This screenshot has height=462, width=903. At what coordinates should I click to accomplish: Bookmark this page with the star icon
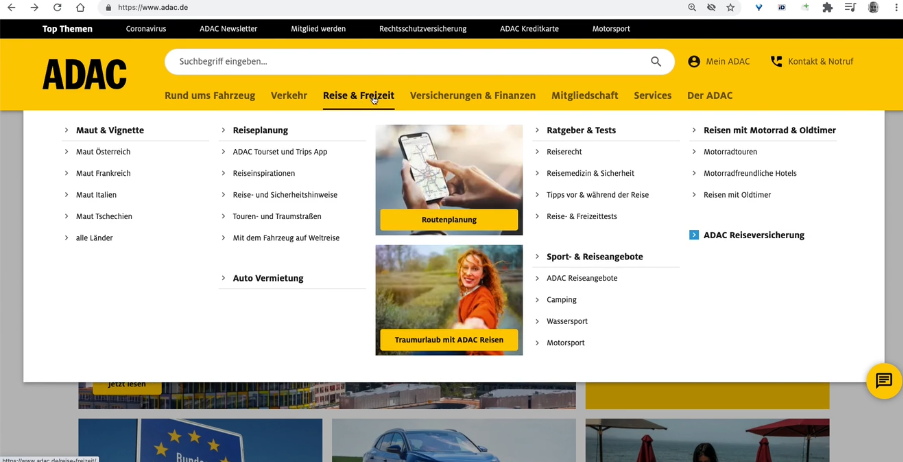731,7
